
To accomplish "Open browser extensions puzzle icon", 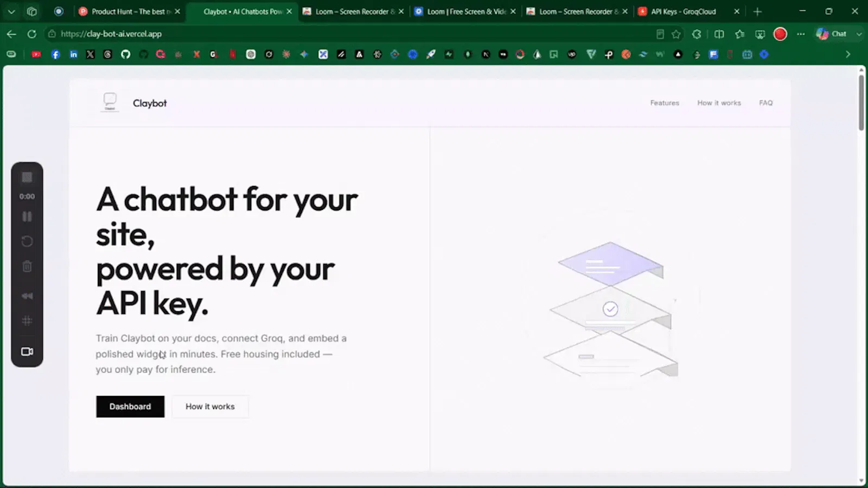I will pos(697,34).
